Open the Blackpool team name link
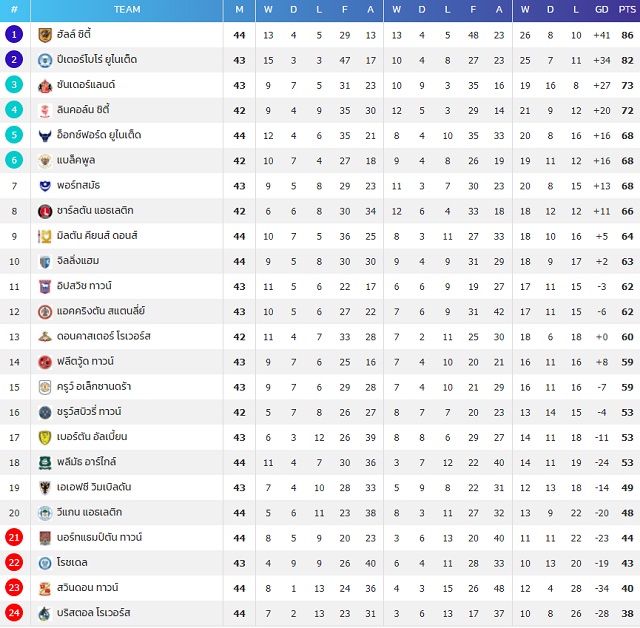This screenshot has height=628, width=640. [x=76, y=160]
